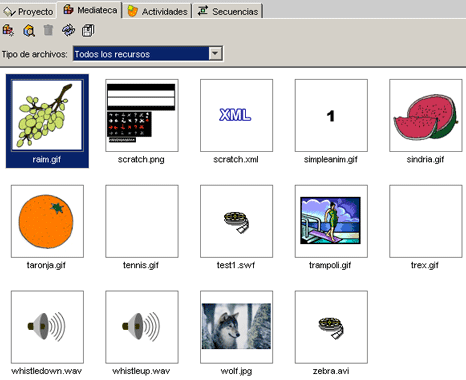Select the whistleup.wav speaker icon
466x380 pixels.
(x=142, y=327)
